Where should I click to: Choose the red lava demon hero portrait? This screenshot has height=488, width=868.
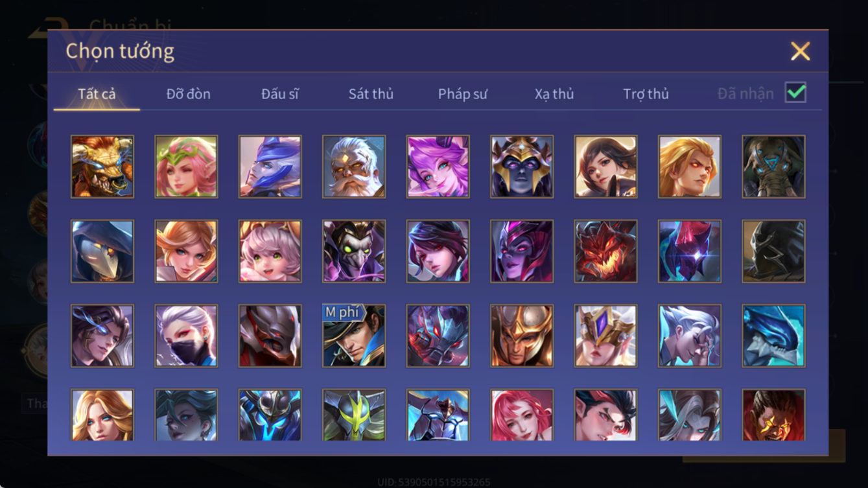[x=605, y=251]
